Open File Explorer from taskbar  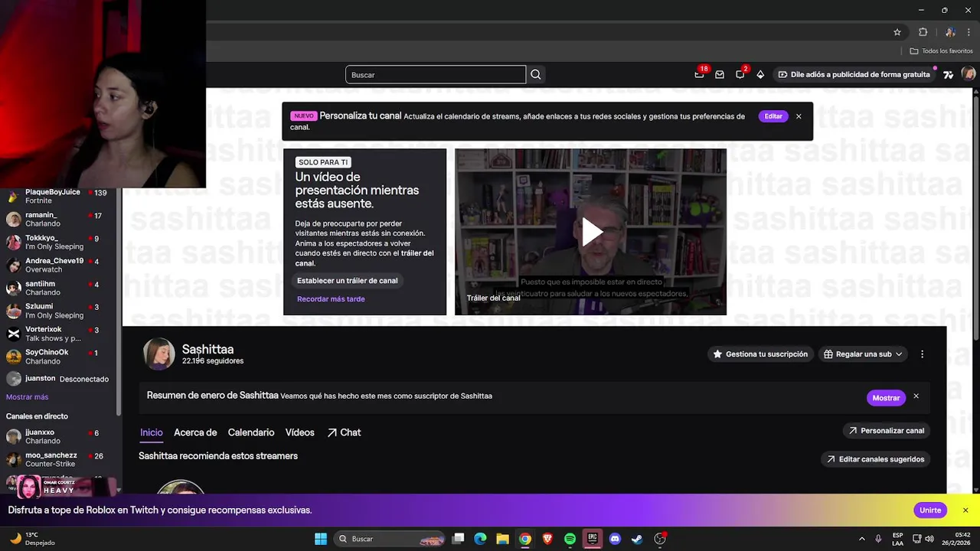click(502, 539)
